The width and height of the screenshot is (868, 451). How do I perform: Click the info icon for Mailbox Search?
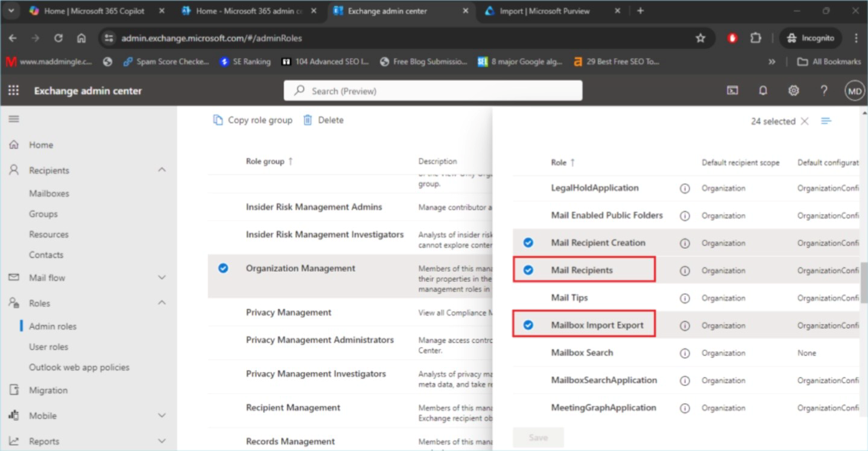(x=685, y=353)
